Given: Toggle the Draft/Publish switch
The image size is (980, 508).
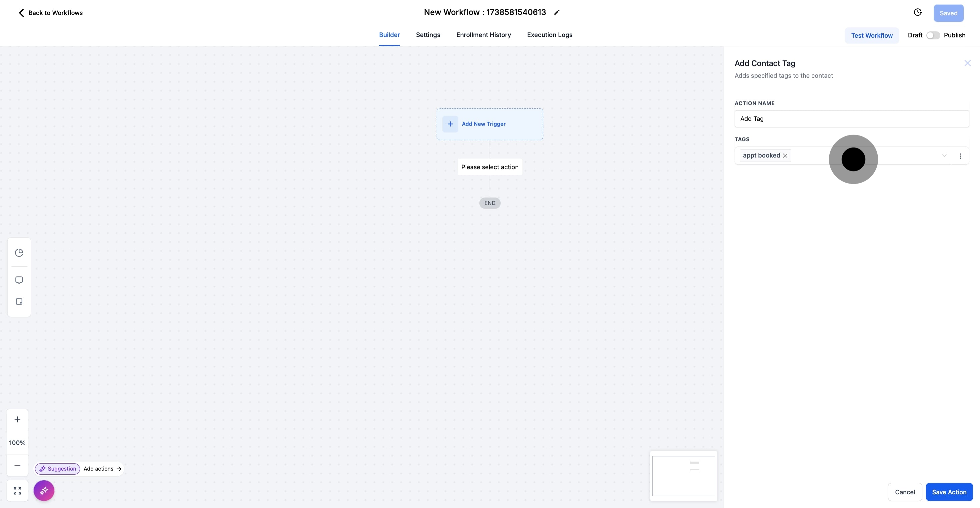Looking at the screenshot, I should pos(933,35).
